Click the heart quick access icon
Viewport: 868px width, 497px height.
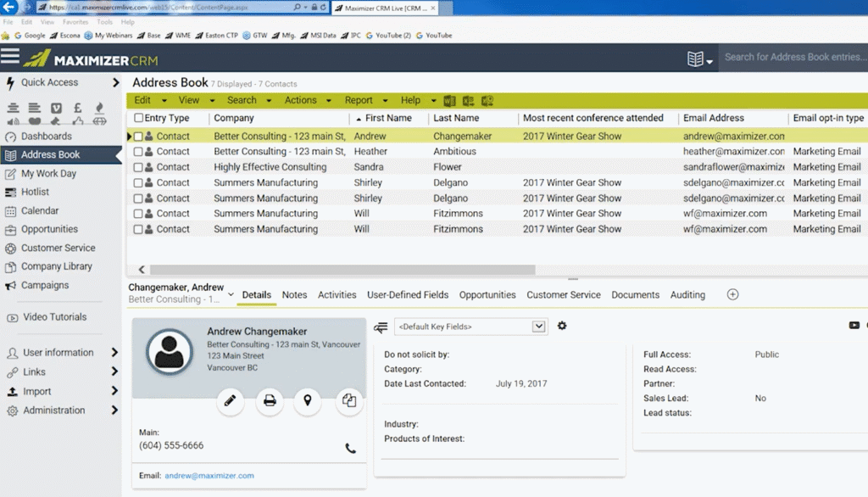[34, 120]
